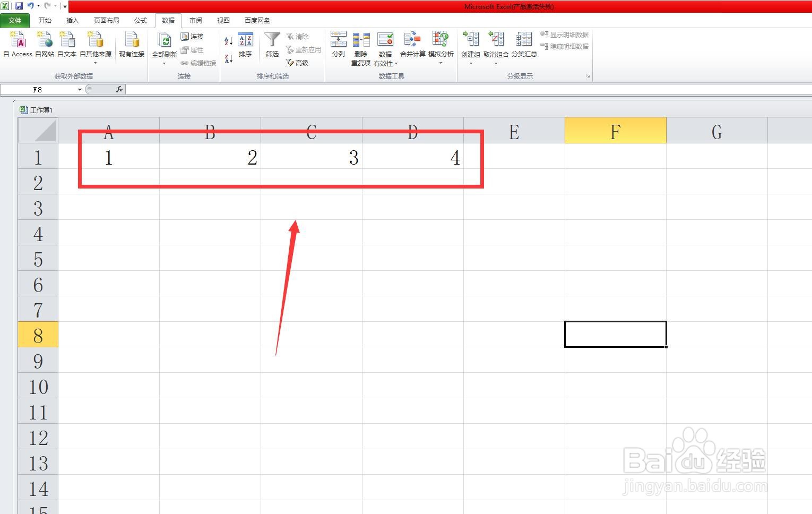Image resolution: width=812 pixels, height=514 pixels.
Task: Expand the name box dropdown arrow
Action: tap(80, 90)
